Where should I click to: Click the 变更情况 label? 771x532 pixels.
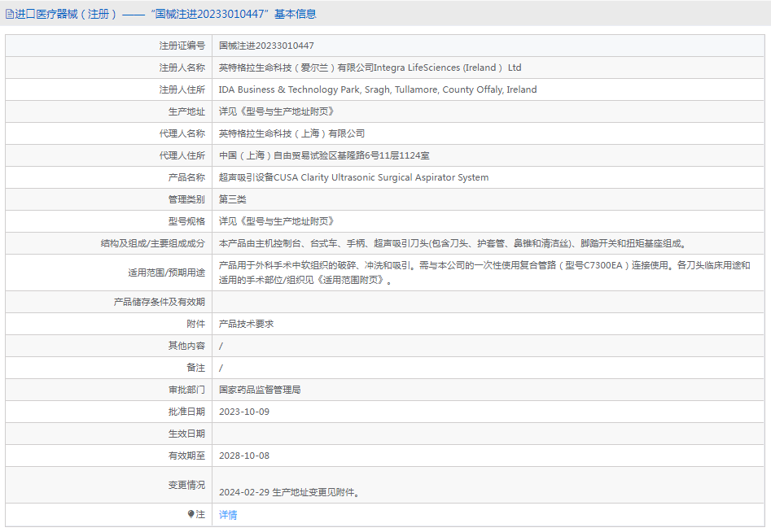pos(186,485)
